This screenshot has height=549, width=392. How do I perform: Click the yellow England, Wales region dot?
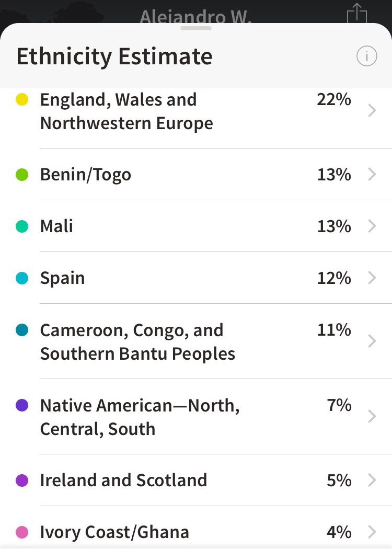pyautogui.click(x=22, y=99)
